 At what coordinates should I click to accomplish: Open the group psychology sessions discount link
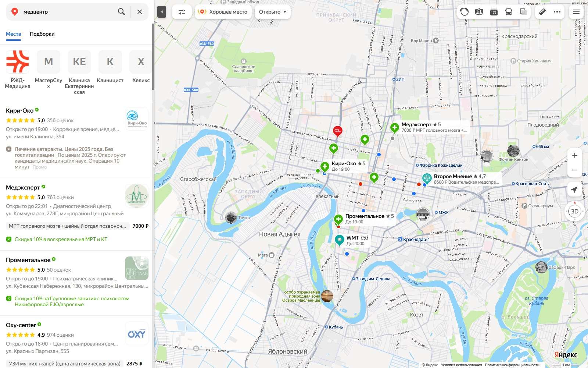(x=72, y=301)
